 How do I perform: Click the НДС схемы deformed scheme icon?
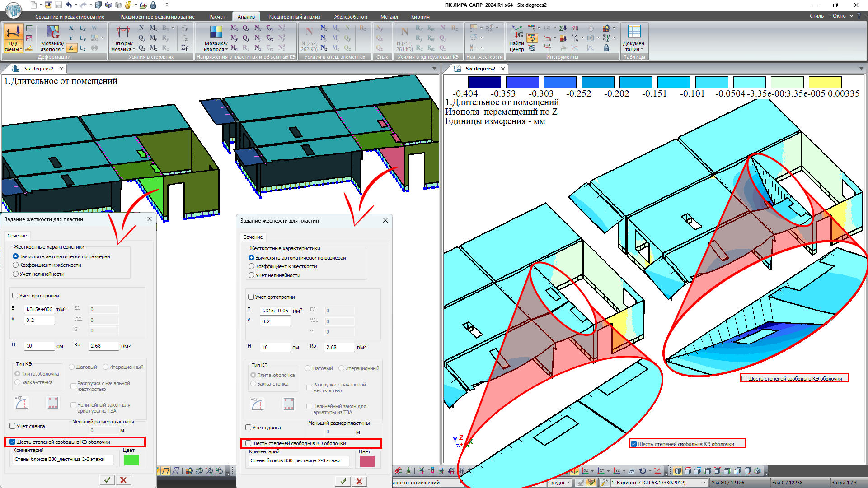(13, 33)
